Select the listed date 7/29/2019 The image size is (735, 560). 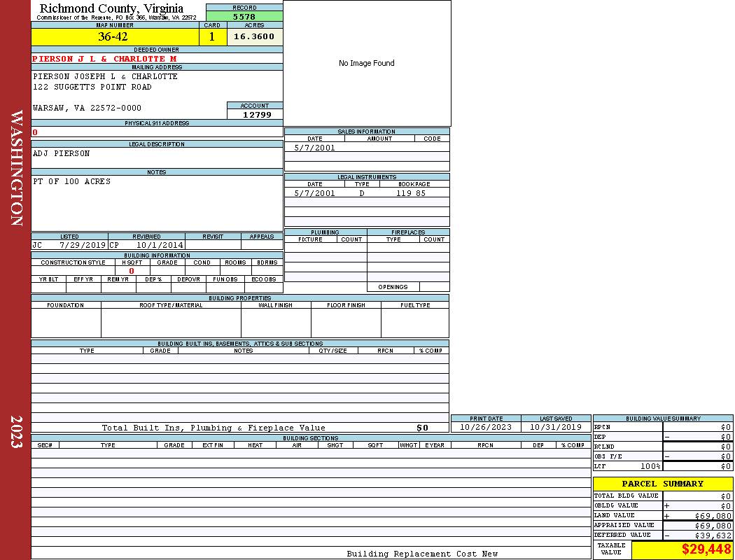click(x=82, y=246)
